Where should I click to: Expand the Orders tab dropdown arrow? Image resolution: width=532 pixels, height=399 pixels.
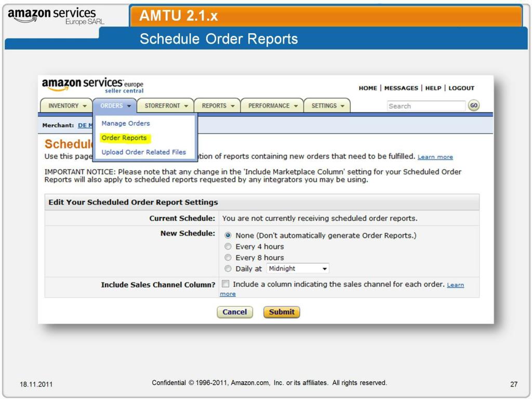coord(129,106)
